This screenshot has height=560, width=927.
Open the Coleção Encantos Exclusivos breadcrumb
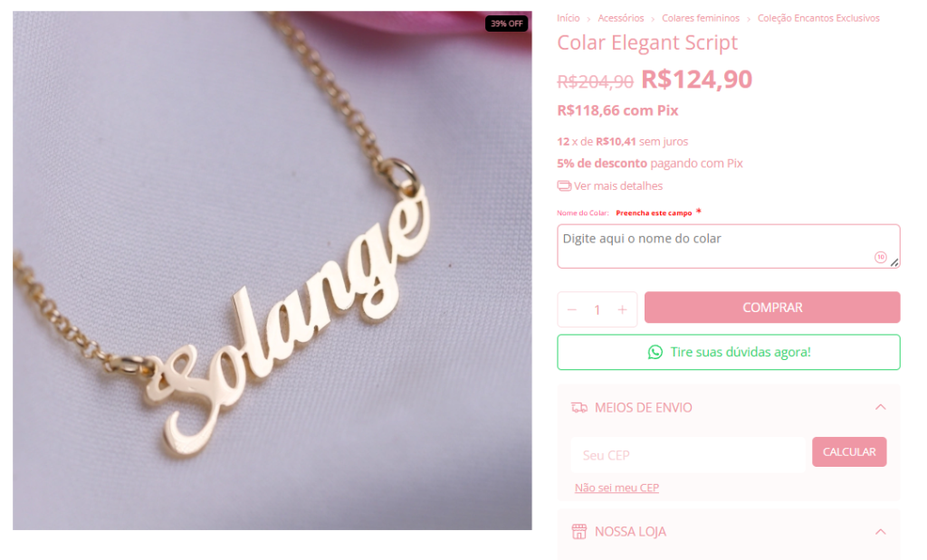[818, 18]
